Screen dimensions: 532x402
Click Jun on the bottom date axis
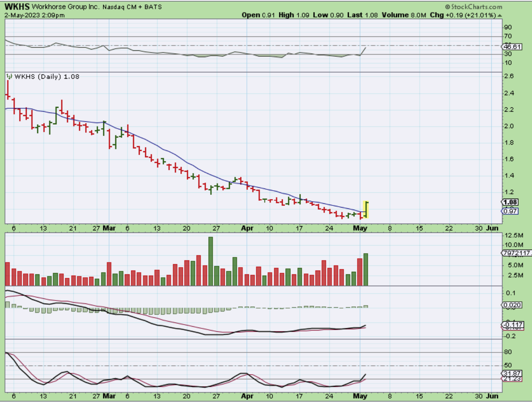pos(492,397)
